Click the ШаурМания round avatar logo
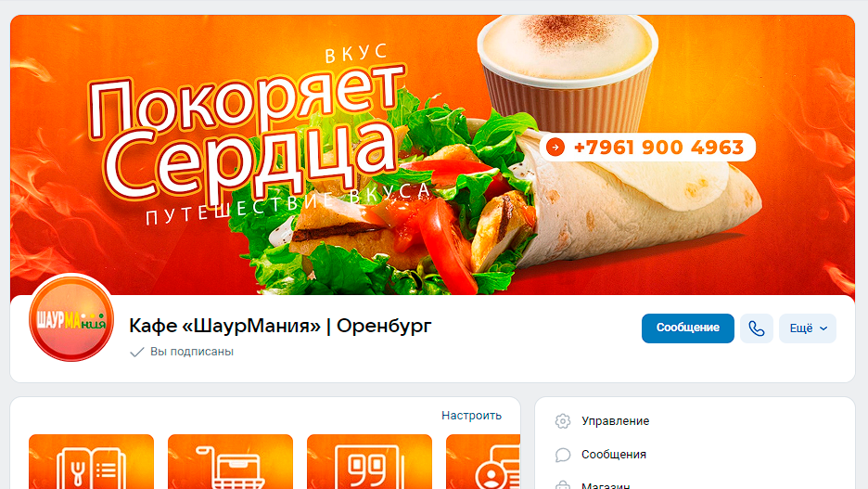 pos(71,319)
